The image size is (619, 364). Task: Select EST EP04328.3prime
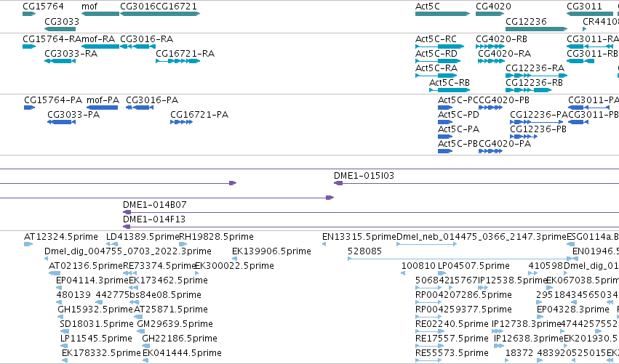(x=573, y=310)
